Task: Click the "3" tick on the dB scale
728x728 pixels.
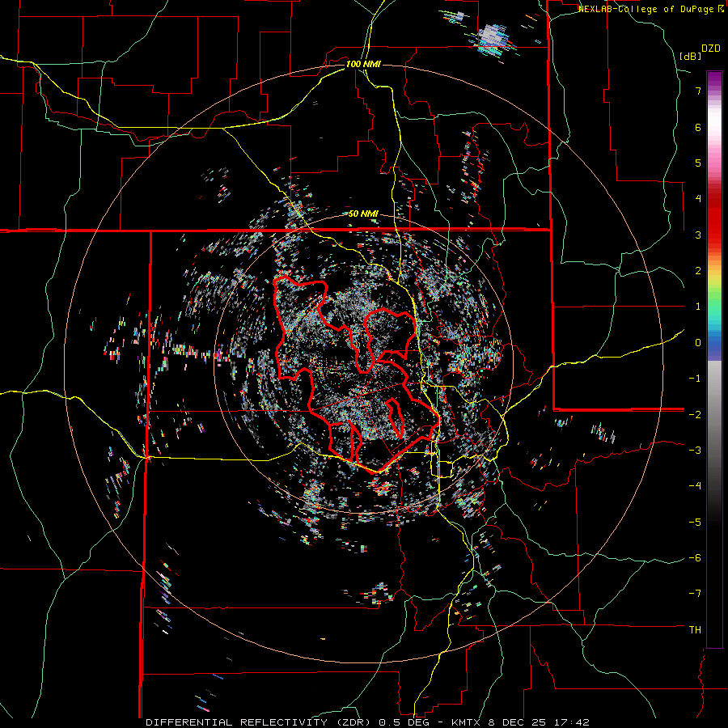Action: pos(698,235)
